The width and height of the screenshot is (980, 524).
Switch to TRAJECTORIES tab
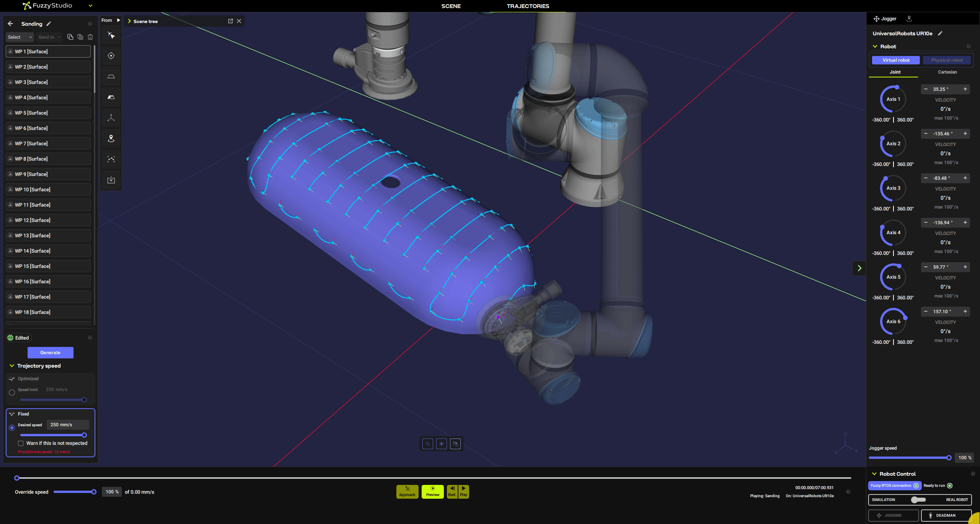[x=528, y=6]
